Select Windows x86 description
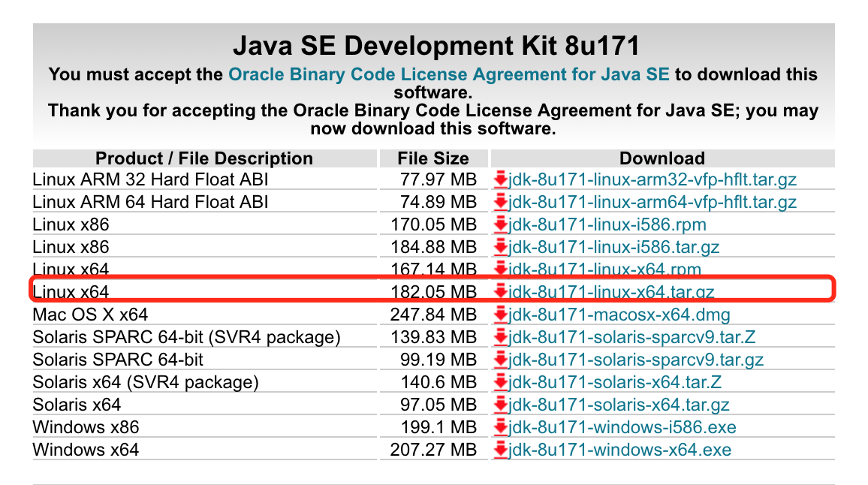868x485 pixels. pyautogui.click(x=86, y=427)
